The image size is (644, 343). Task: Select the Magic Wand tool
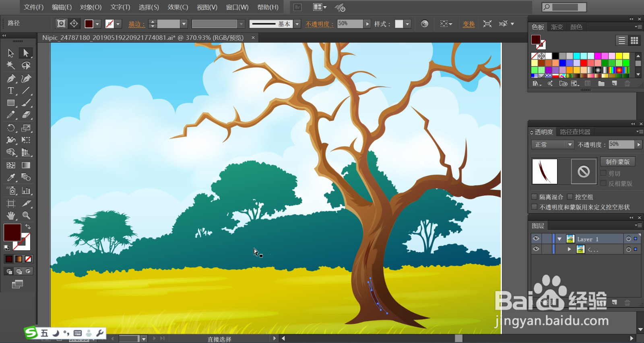pos(11,65)
